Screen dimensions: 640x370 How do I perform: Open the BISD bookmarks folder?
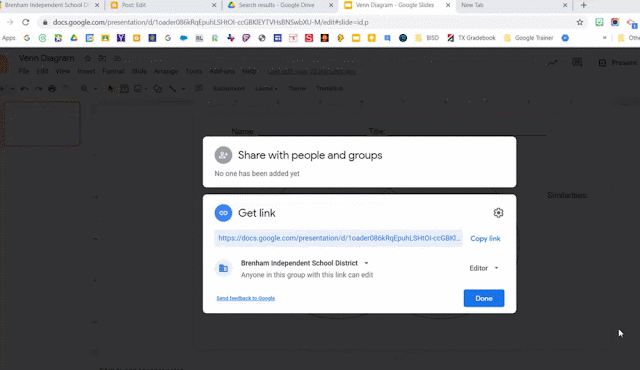click(x=427, y=38)
